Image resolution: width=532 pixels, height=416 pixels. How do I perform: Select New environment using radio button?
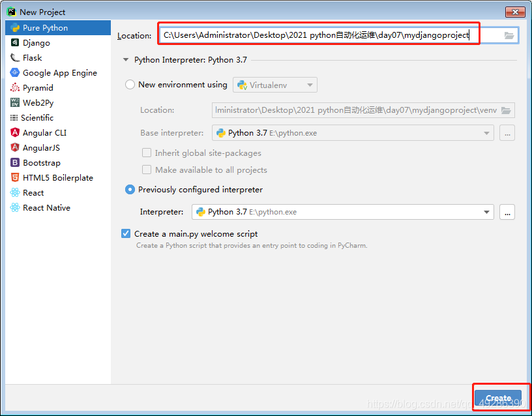click(130, 85)
